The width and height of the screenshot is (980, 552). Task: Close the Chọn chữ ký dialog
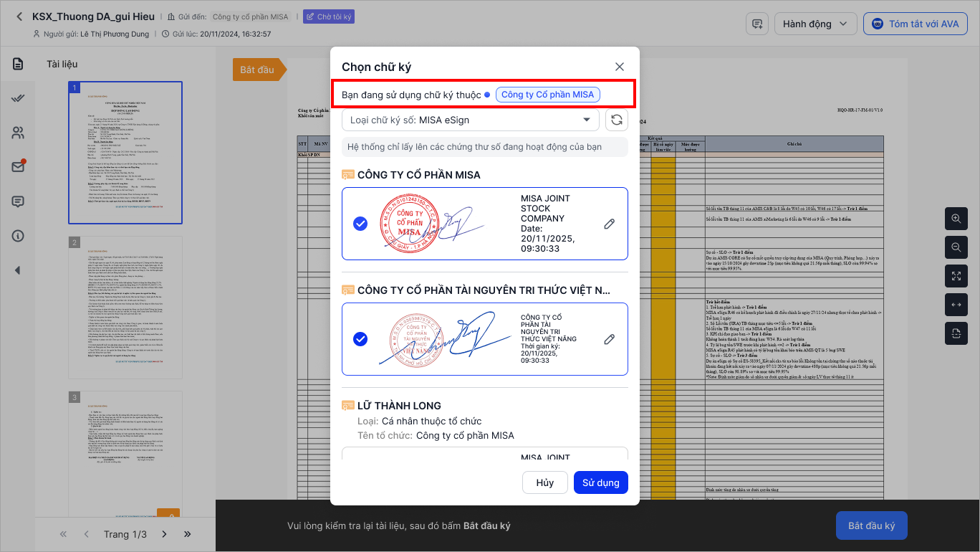pyautogui.click(x=620, y=67)
